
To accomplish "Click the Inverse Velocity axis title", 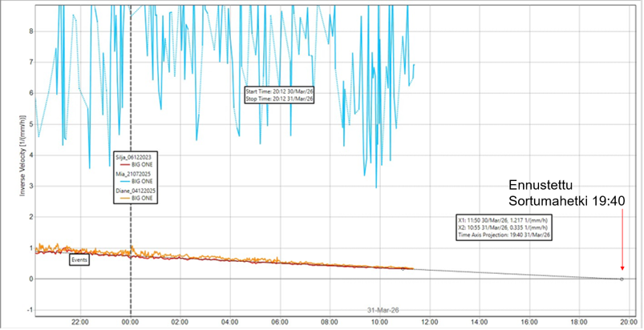I will click(x=23, y=155).
